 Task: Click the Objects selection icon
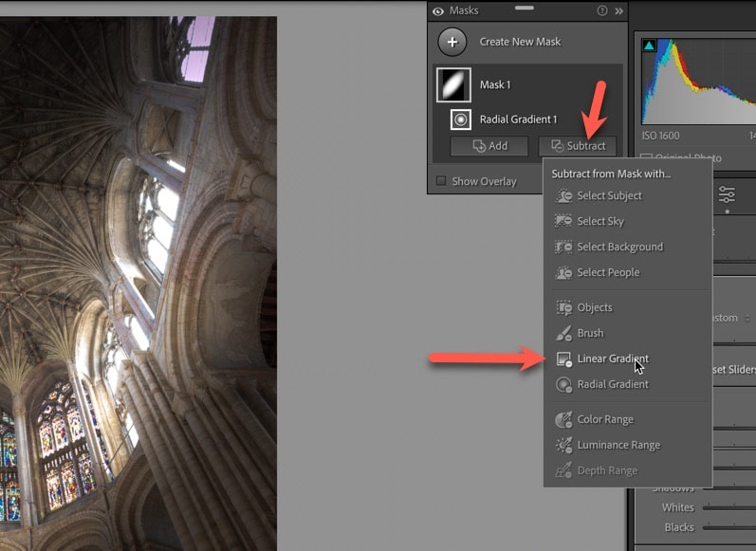[563, 307]
